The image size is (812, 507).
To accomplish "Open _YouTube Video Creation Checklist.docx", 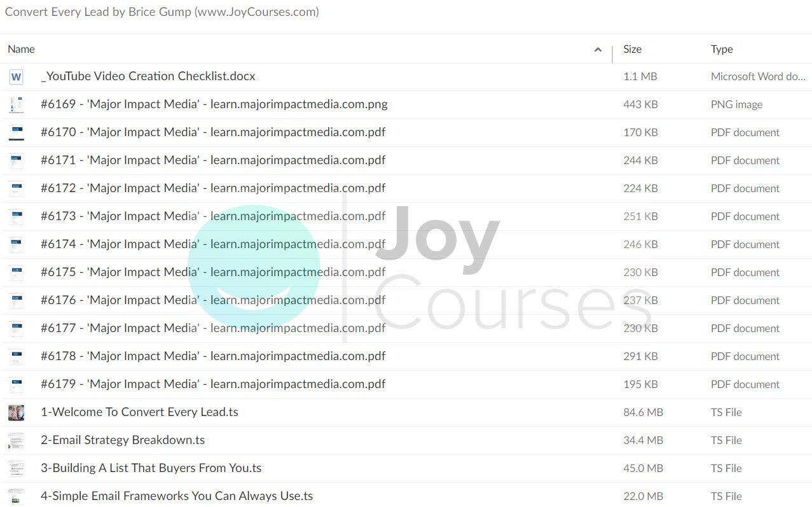I will [x=148, y=76].
